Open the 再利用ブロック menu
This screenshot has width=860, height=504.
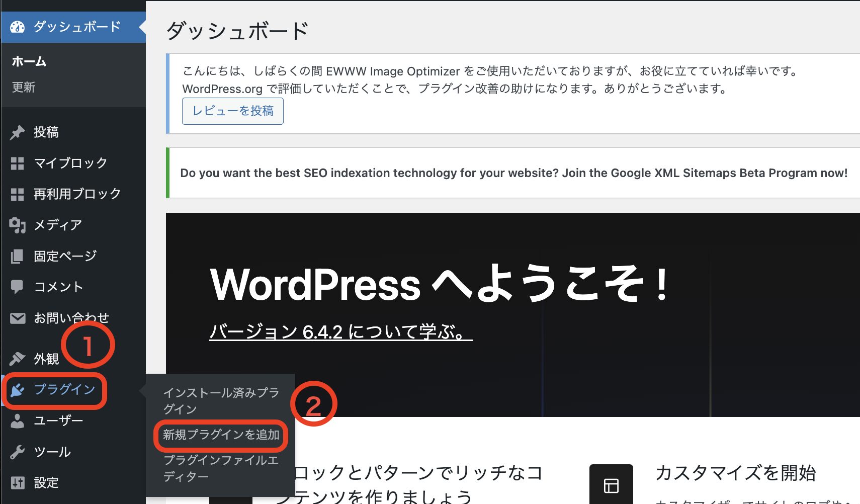pyautogui.click(x=73, y=194)
